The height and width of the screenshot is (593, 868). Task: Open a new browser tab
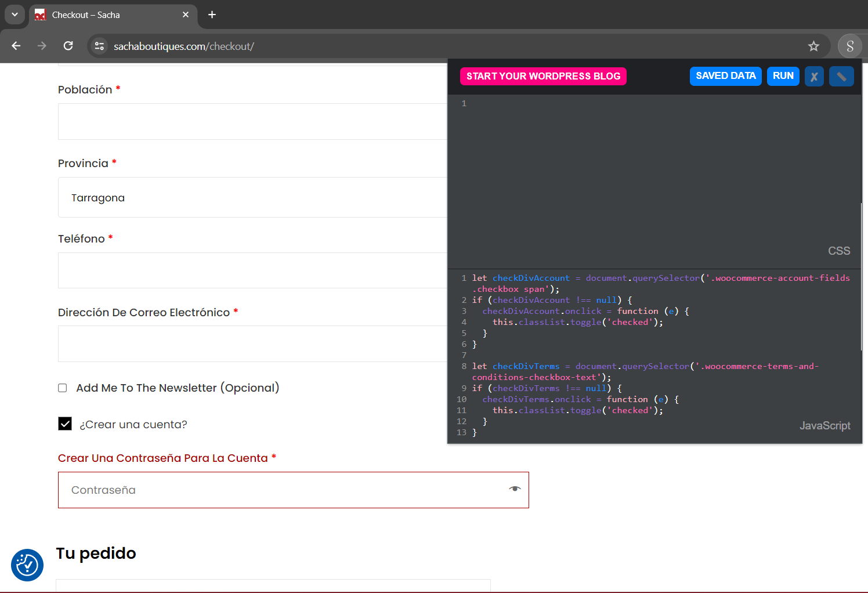pyautogui.click(x=212, y=15)
